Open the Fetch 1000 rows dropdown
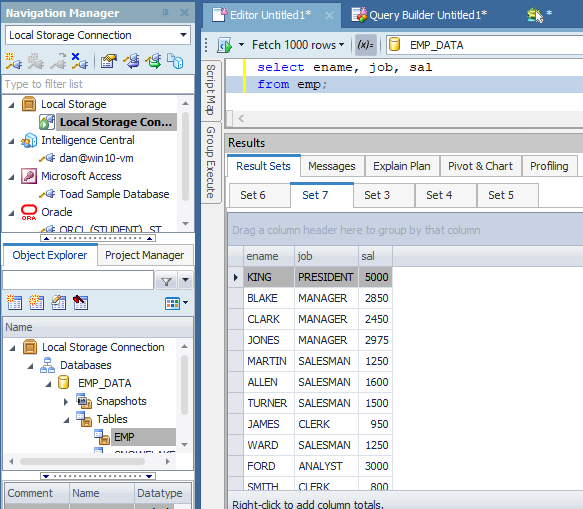 [x=298, y=45]
